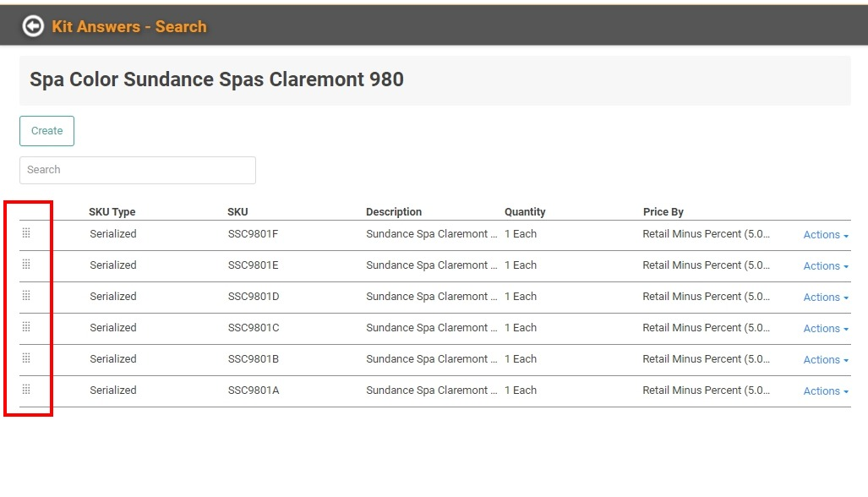Click the Spa Color Sundance Spas Claremont 980 heading
Image resolution: width=868 pixels, height=497 pixels.
[x=216, y=79]
